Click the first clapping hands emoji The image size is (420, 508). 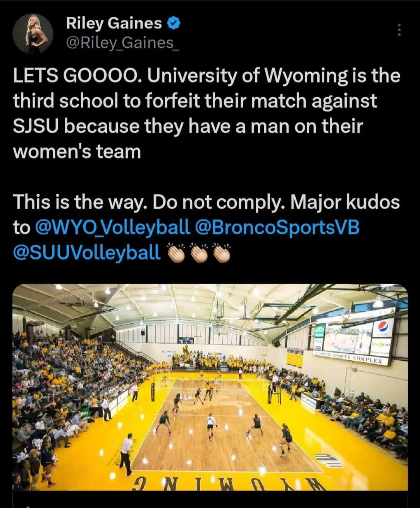[177, 253]
